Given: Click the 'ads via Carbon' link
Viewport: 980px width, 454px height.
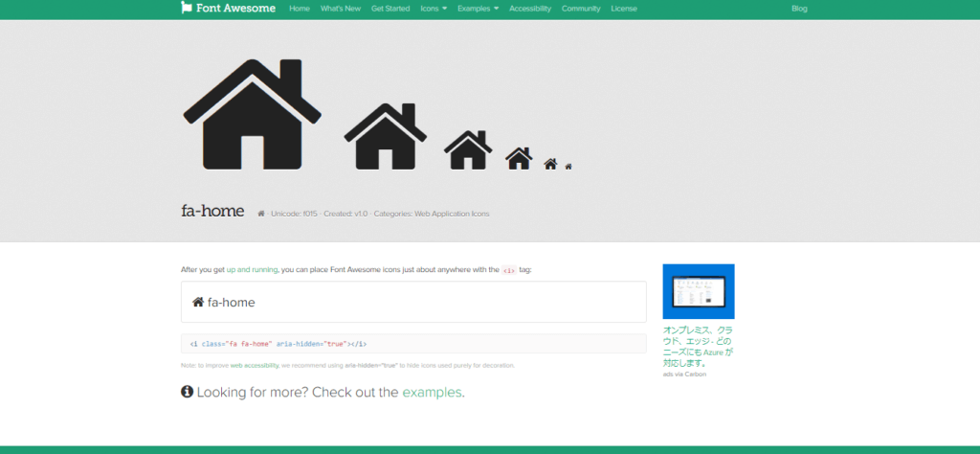Looking at the screenshot, I should click(684, 374).
